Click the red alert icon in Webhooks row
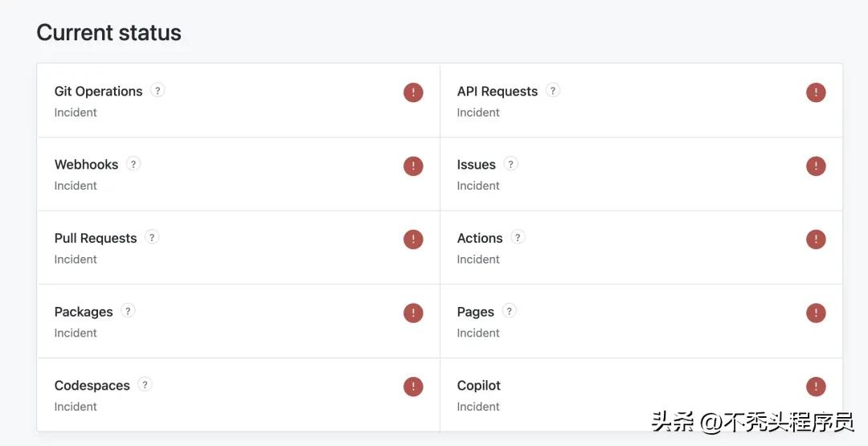Screen dimensions: 868x446 tap(413, 166)
